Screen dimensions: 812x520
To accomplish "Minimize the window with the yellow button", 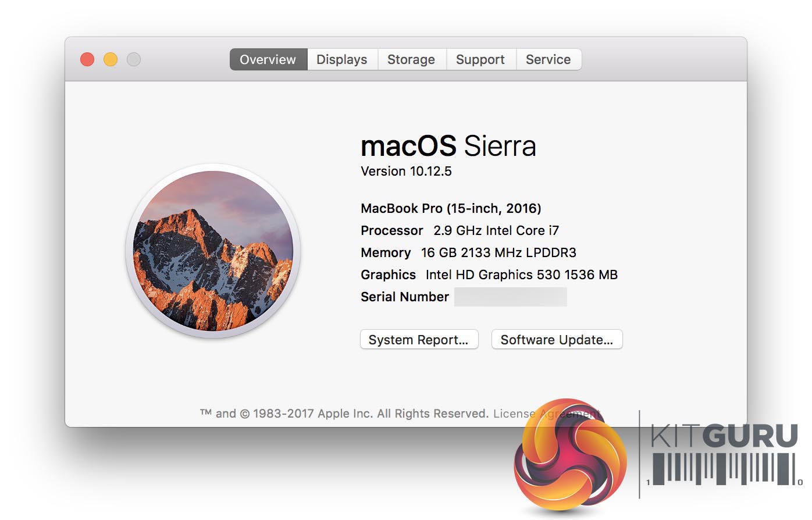I will click(x=111, y=59).
